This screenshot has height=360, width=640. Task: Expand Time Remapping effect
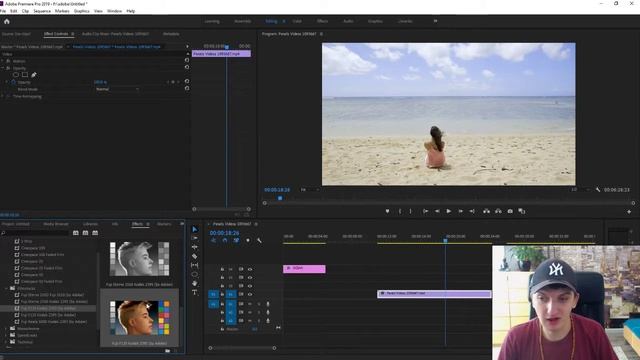[x=3, y=97]
